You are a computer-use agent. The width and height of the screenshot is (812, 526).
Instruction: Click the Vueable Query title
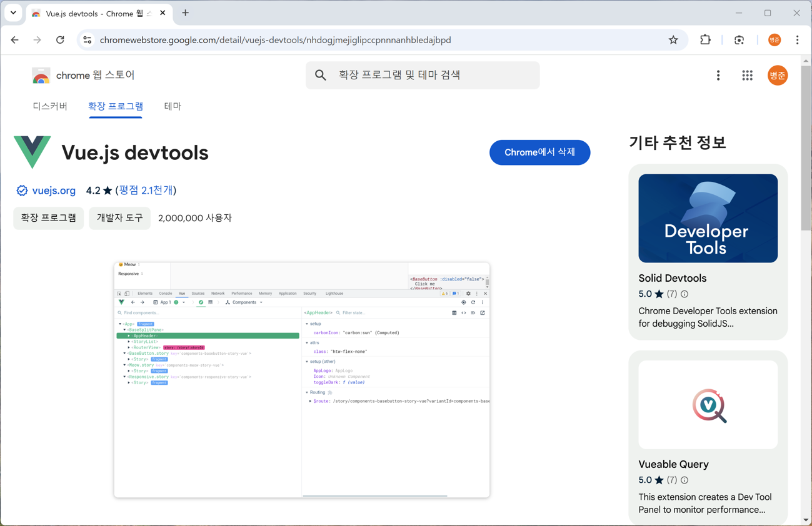tap(674, 465)
